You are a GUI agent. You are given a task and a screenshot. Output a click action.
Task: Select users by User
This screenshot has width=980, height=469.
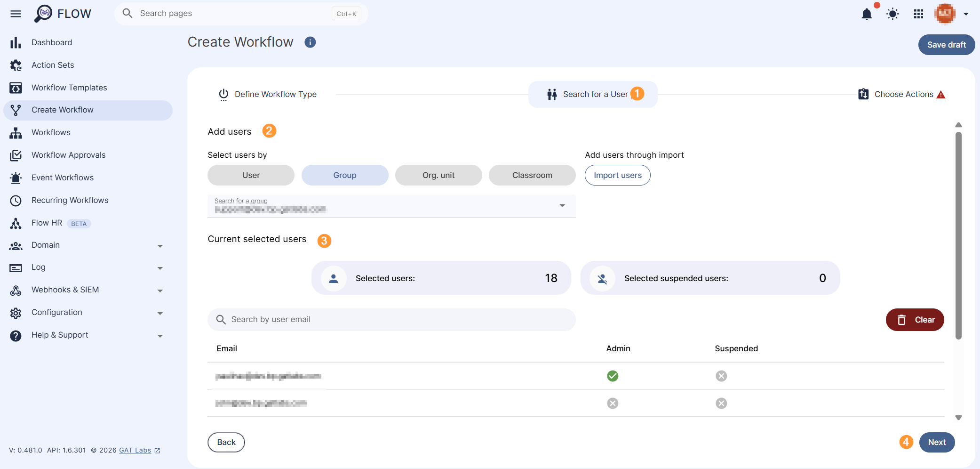click(251, 175)
